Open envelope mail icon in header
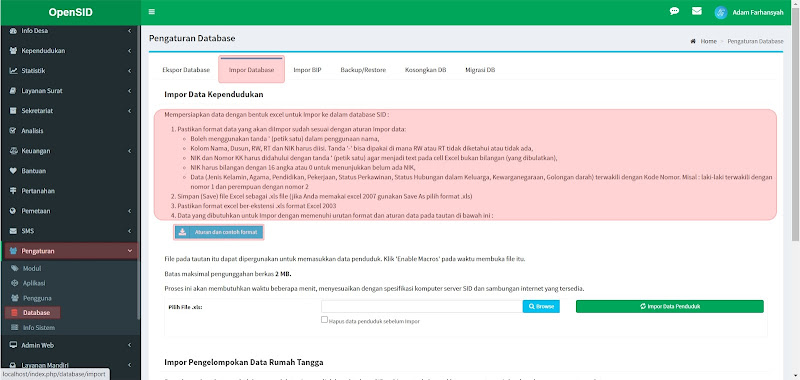Viewport: 800px width, 380px height. [x=696, y=11]
